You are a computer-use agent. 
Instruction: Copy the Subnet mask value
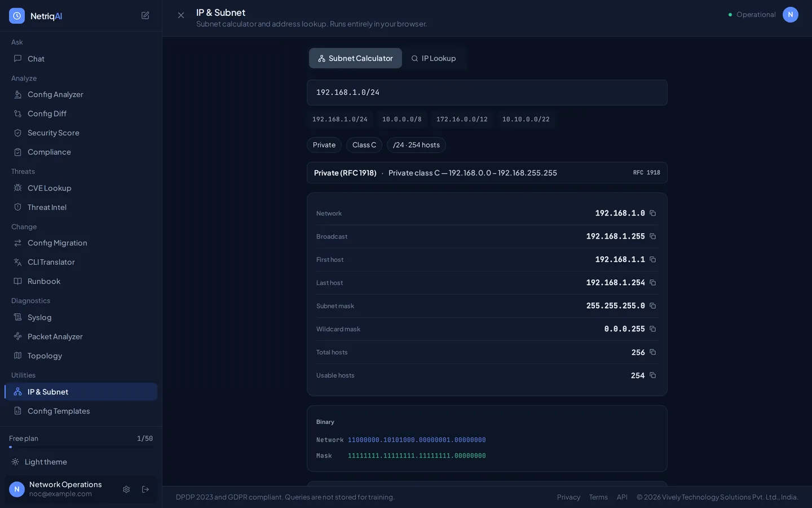coord(652,306)
